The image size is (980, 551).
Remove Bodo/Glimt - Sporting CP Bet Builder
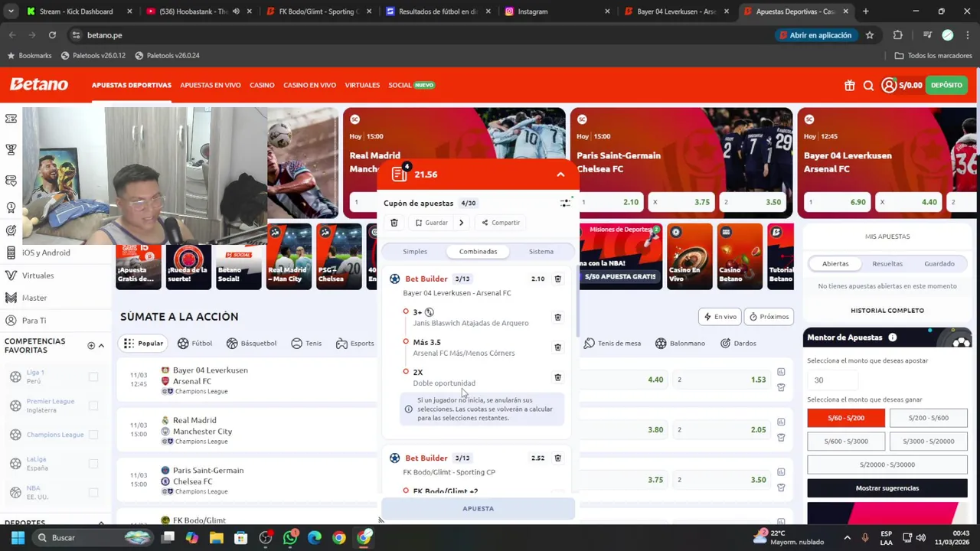[x=557, y=458]
